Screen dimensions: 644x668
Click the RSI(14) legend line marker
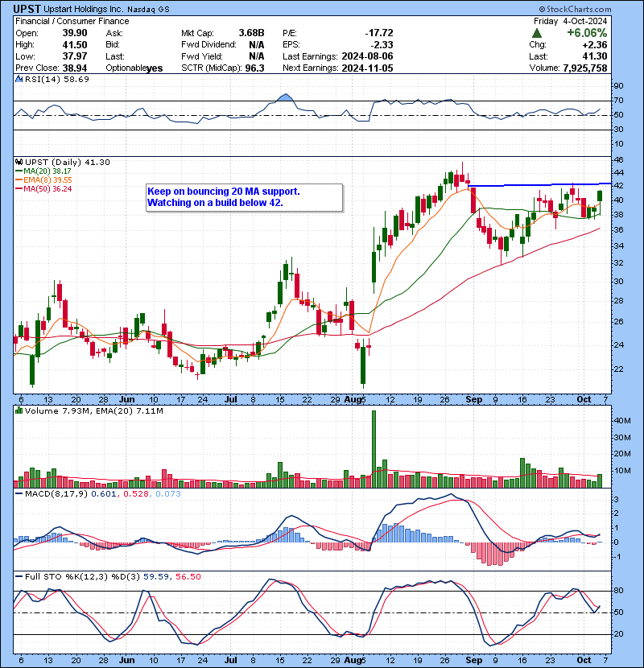coord(19,80)
